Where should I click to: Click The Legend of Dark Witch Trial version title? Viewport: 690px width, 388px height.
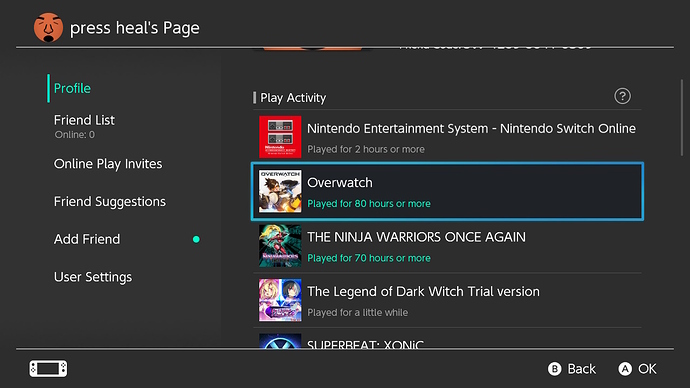(423, 292)
